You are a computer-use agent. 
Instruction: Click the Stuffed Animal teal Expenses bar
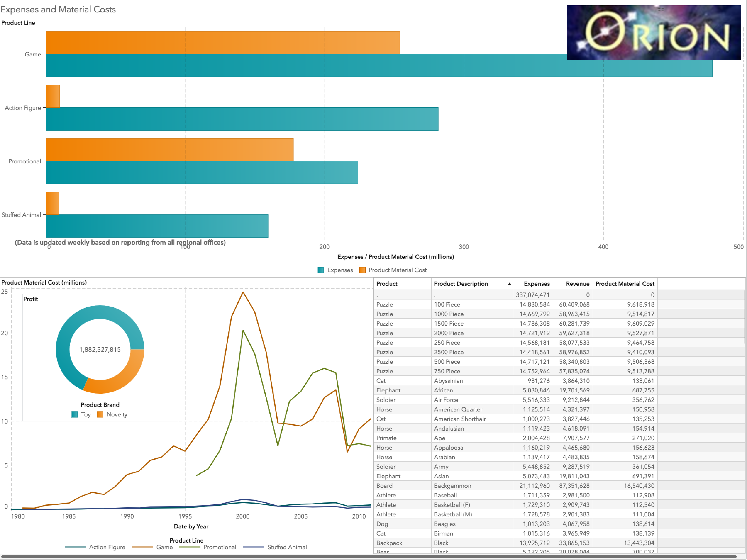click(x=157, y=226)
